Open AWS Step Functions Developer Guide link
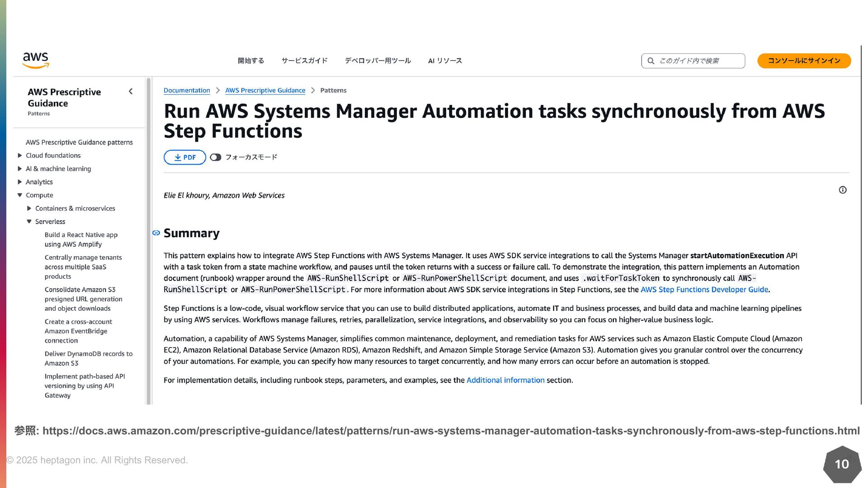868x488 pixels. (x=704, y=290)
